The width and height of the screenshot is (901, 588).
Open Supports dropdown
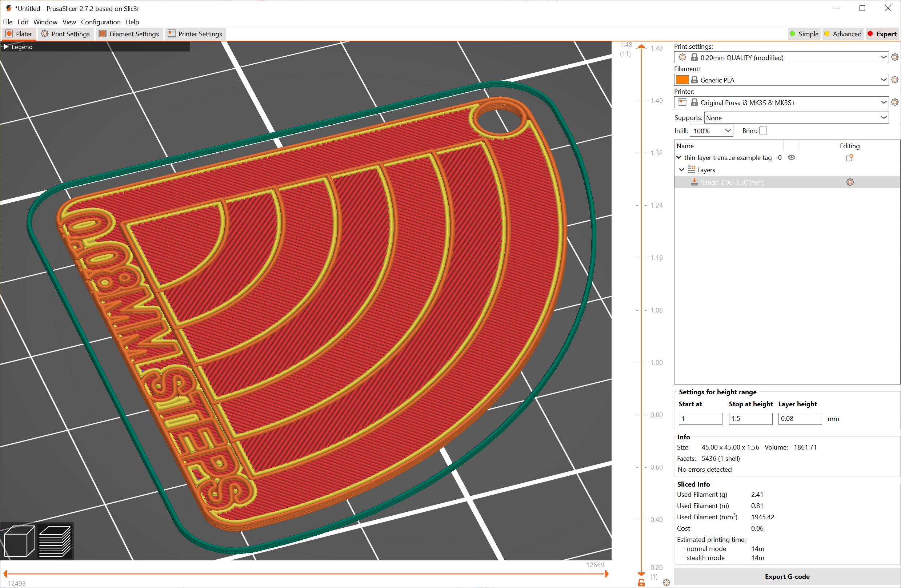click(883, 118)
